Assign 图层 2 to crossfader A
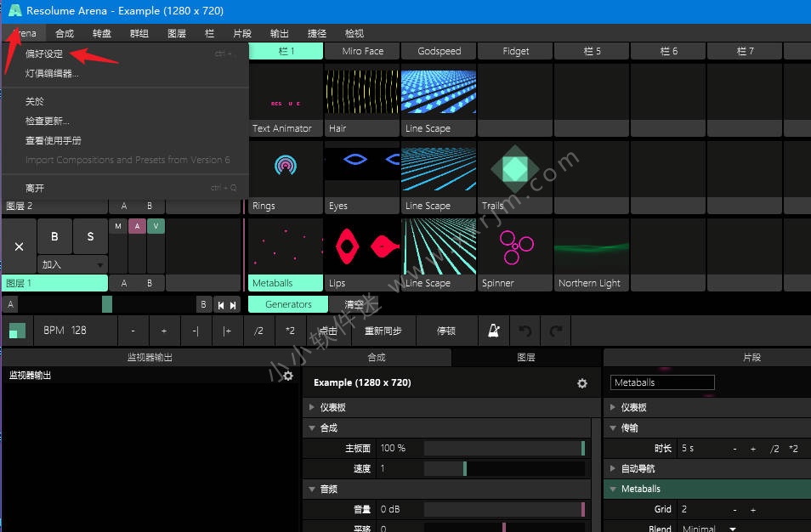 (124, 207)
